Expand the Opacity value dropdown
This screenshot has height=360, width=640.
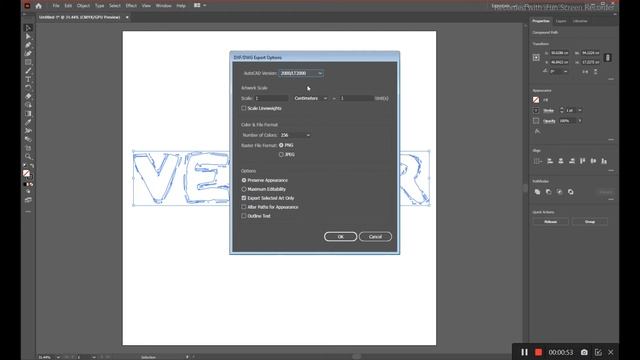point(580,121)
